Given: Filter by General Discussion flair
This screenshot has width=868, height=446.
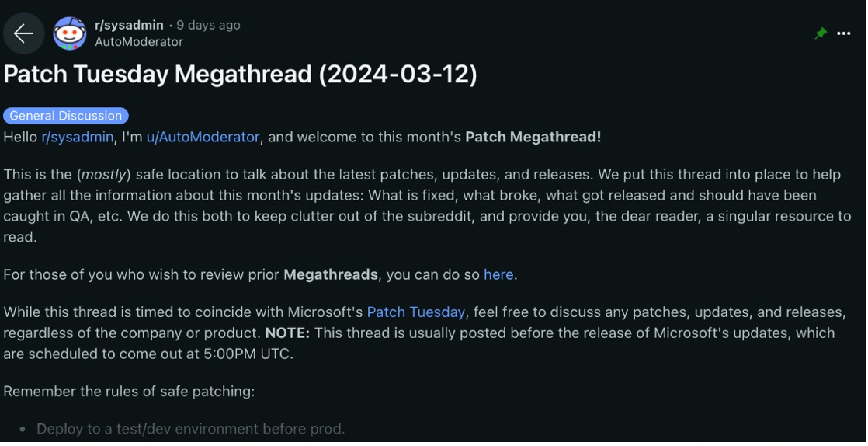Looking at the screenshot, I should (x=66, y=115).
